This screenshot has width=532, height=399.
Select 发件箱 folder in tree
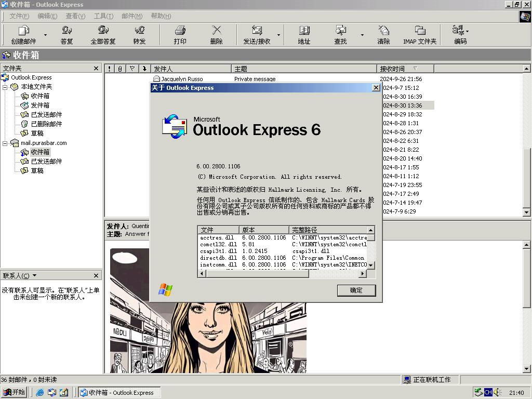[40, 105]
